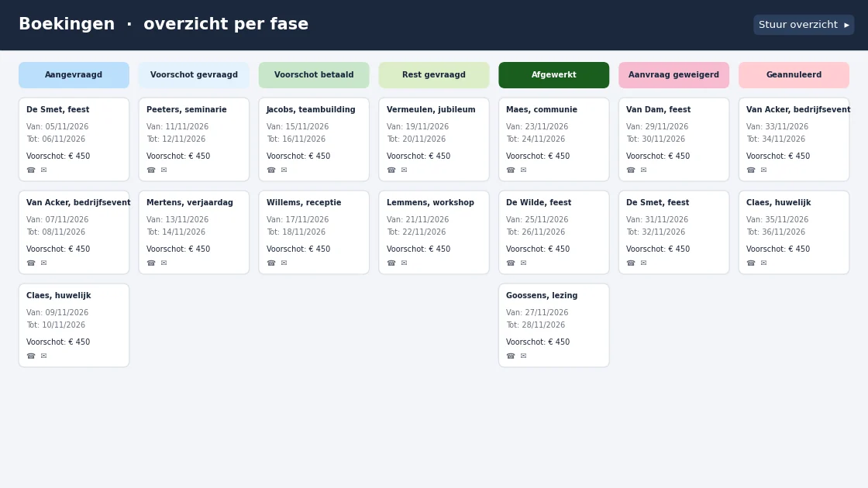Phone icon on Van Acker card dated 33/11/2026

tap(751, 170)
